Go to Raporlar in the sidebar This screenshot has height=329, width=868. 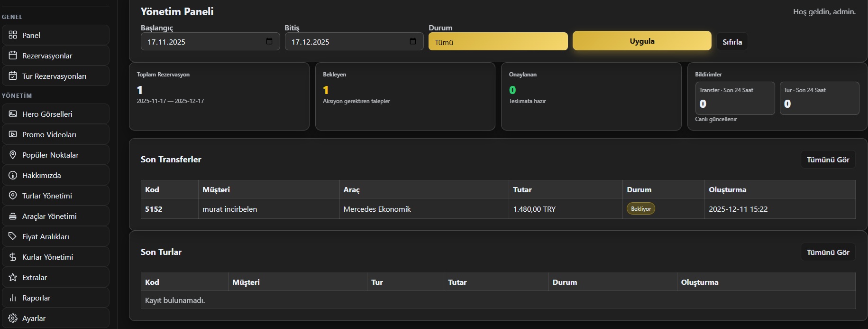pos(36,298)
